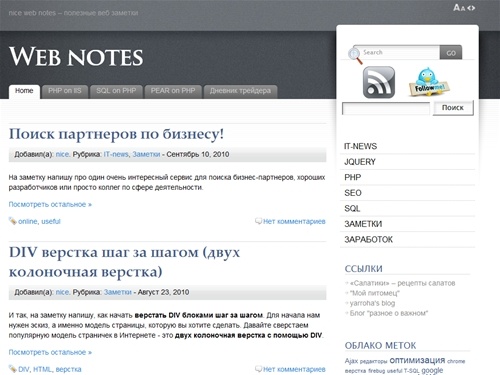Click google in tag cloud
Image resolution: width=500 pixels, height=375 pixels.
pyautogui.click(x=432, y=370)
